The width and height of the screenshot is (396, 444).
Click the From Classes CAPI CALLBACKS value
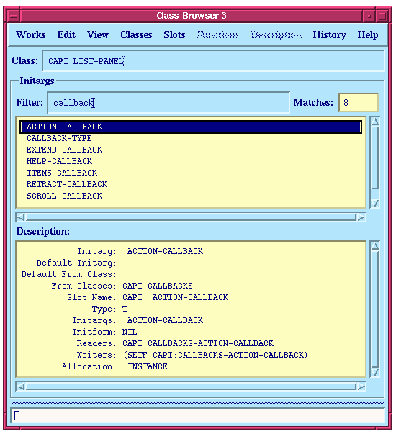[x=157, y=286]
